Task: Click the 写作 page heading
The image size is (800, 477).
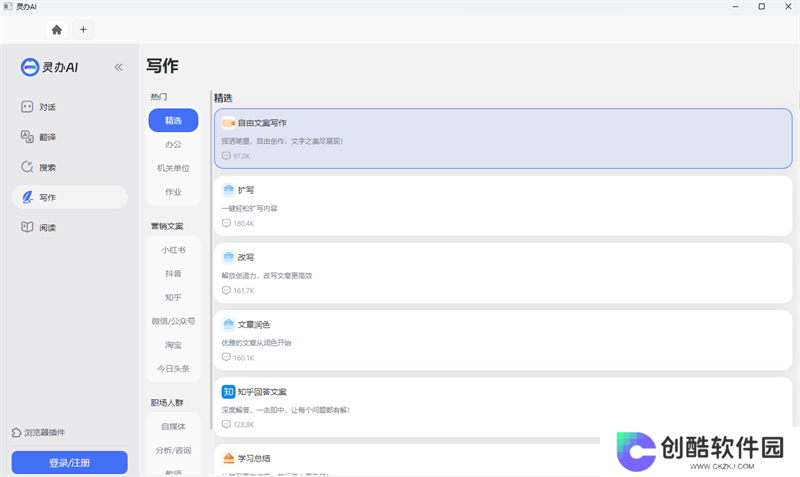Action: tap(162, 66)
